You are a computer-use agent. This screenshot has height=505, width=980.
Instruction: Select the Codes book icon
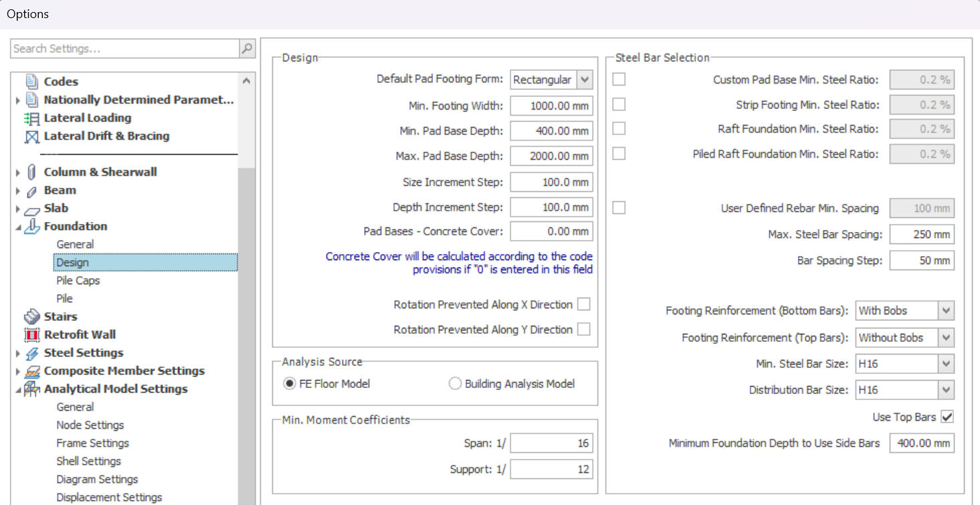(x=31, y=82)
